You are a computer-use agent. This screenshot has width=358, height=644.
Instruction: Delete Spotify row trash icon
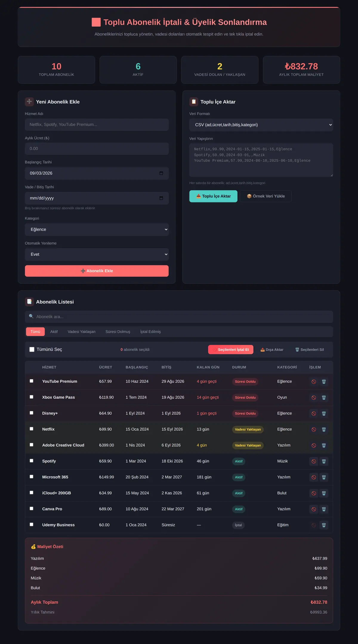324,461
